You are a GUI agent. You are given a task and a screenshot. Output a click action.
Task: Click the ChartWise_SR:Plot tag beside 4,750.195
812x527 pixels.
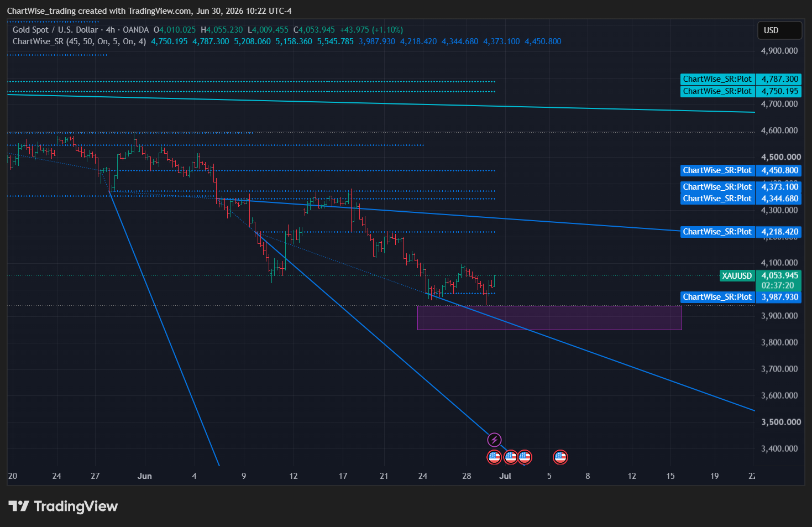click(x=717, y=91)
